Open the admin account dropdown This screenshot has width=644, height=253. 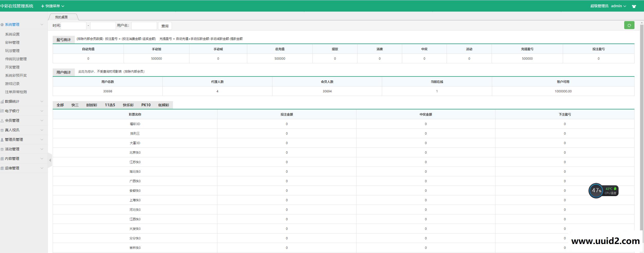pyautogui.click(x=618, y=6)
